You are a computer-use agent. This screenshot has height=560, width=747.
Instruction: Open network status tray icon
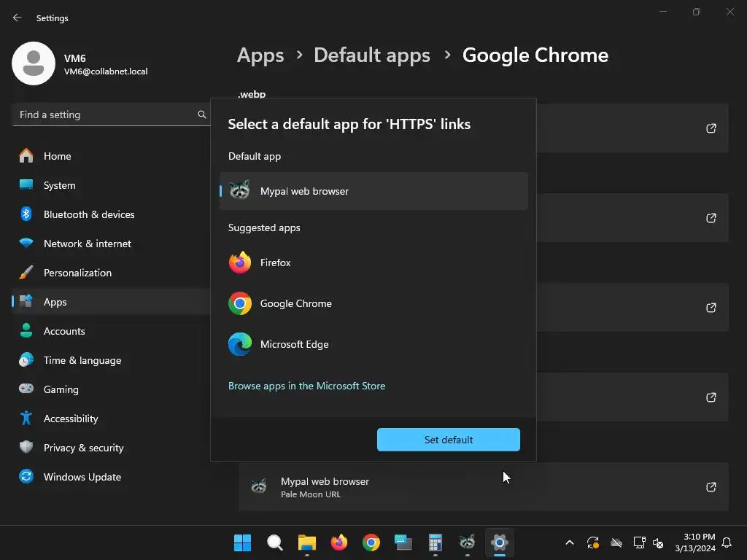click(639, 542)
